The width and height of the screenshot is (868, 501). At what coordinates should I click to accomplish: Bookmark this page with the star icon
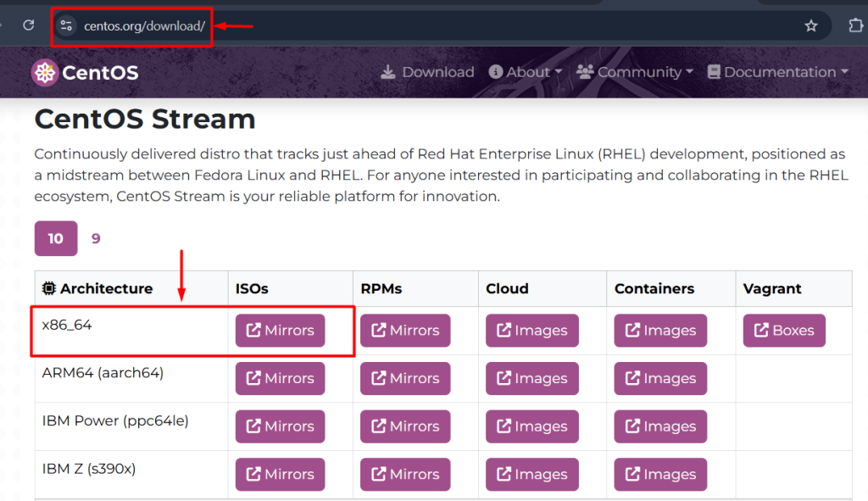coord(810,25)
